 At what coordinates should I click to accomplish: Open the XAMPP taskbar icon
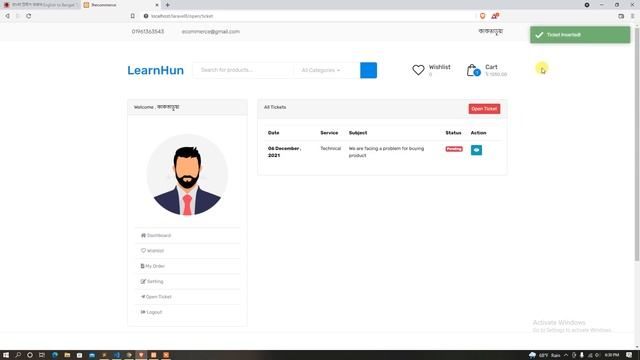tap(166, 355)
